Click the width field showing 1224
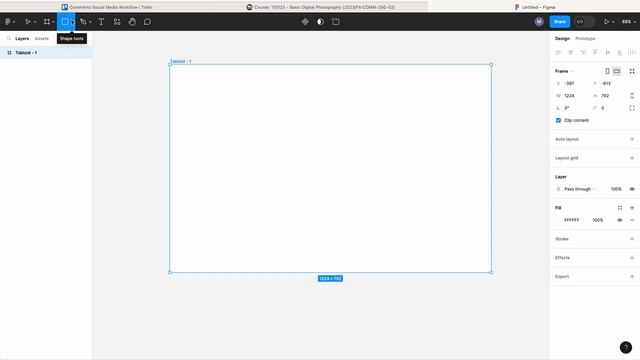640x360 pixels. pyautogui.click(x=571, y=96)
